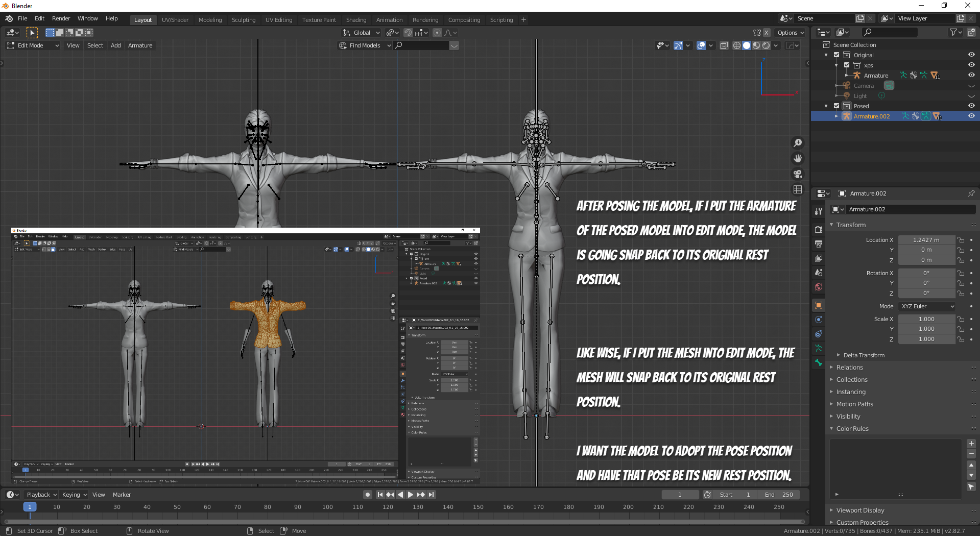This screenshot has height=536, width=980.
Task: Toggle camera view with camera gizmo
Action: tap(798, 174)
